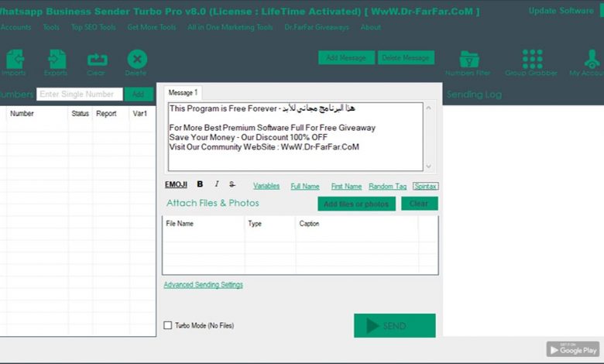Click Update Software link

coord(561,11)
